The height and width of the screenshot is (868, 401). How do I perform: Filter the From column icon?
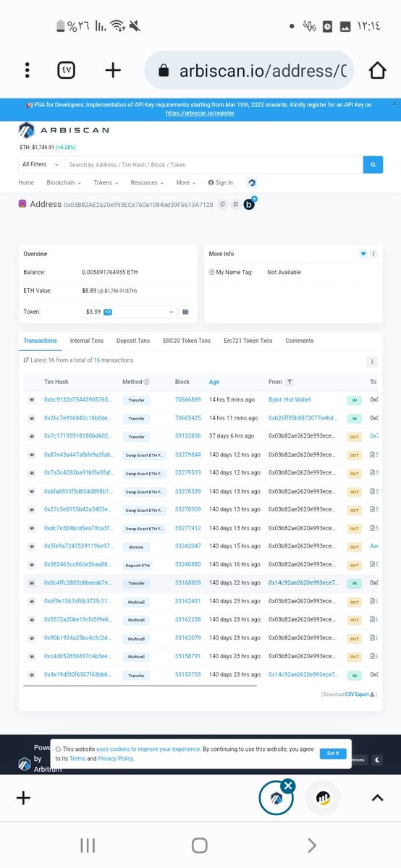pyautogui.click(x=290, y=382)
